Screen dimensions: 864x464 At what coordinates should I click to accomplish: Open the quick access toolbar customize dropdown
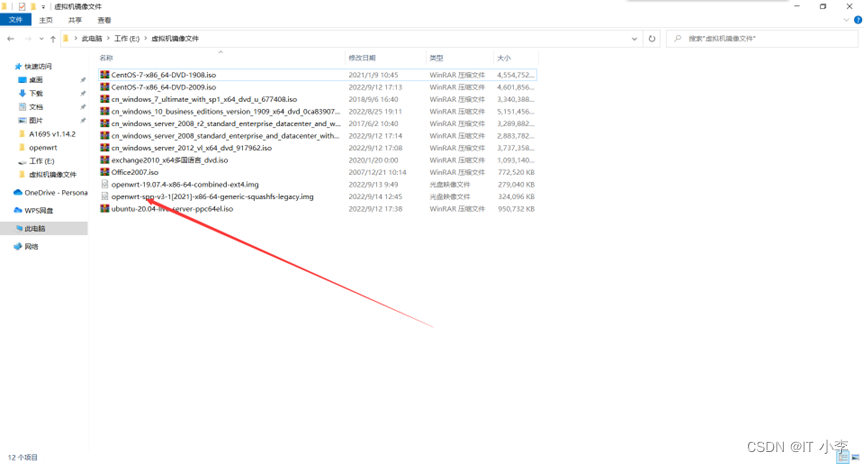point(43,7)
